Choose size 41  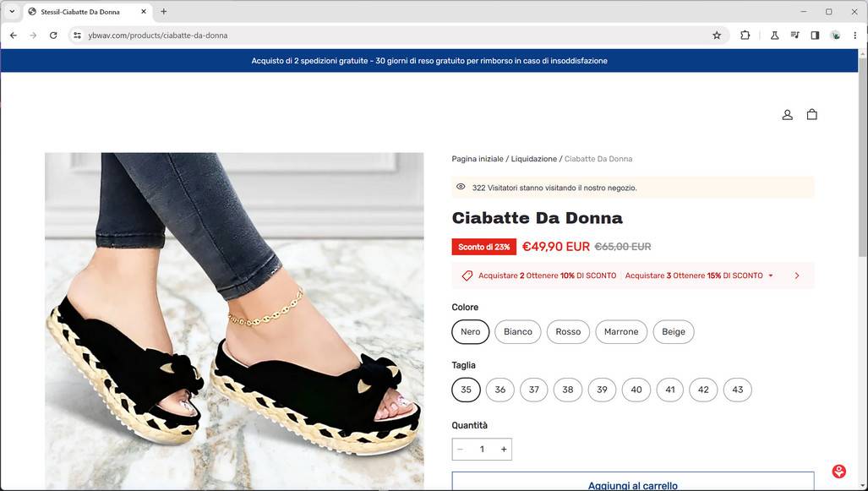point(670,390)
